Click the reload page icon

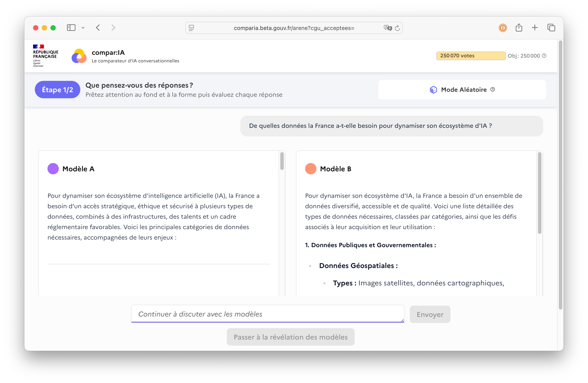[x=397, y=28]
